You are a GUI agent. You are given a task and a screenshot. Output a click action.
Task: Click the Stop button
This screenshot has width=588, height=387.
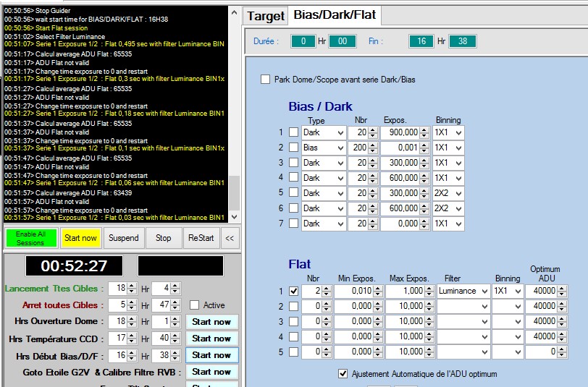[x=163, y=238]
